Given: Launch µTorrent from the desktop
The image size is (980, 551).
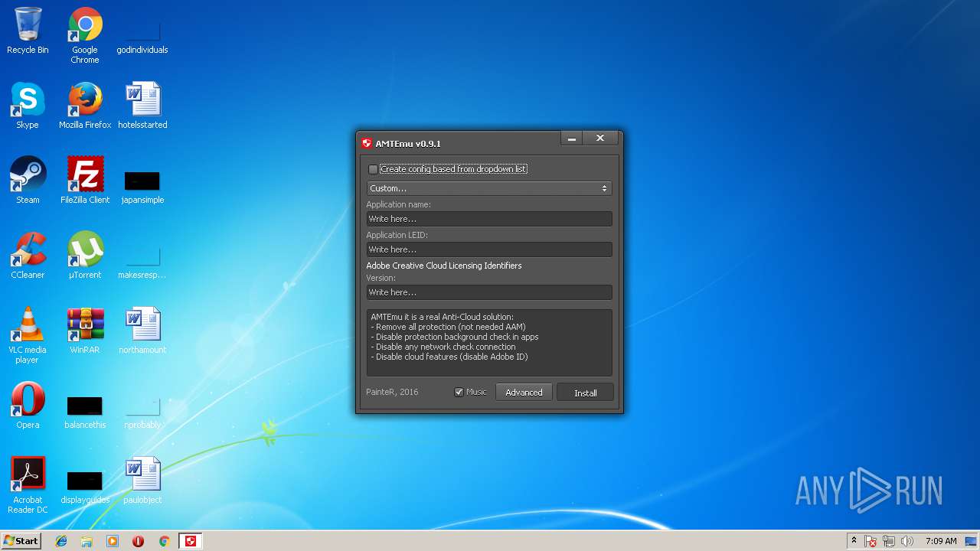Looking at the screenshot, I should tap(85, 256).
